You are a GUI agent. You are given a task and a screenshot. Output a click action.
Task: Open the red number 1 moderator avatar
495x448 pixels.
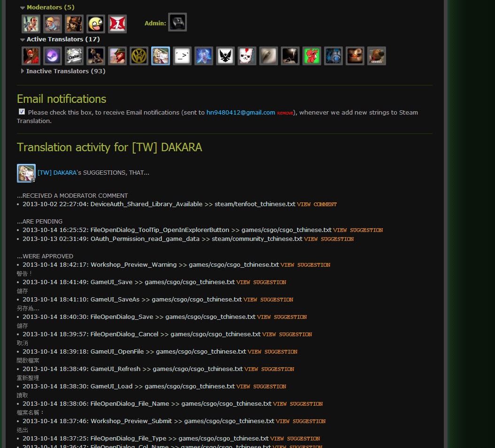point(117,23)
